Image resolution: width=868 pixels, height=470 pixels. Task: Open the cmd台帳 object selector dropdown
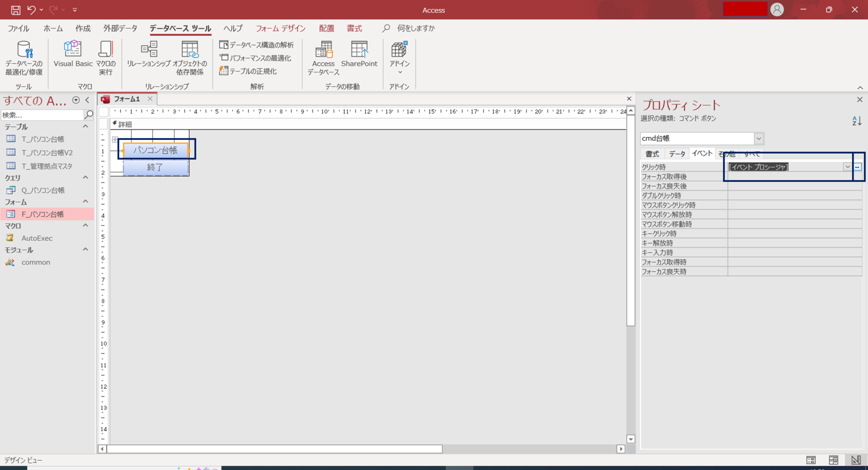pyautogui.click(x=759, y=138)
